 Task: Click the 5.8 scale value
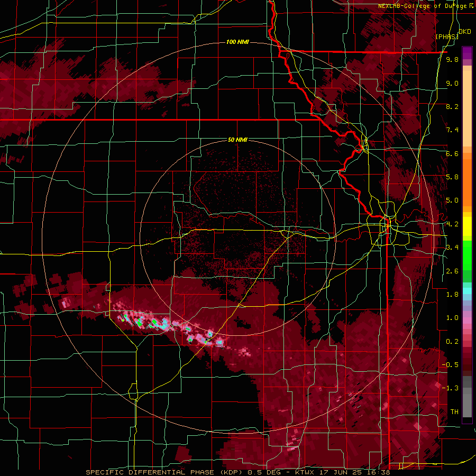coord(452,177)
